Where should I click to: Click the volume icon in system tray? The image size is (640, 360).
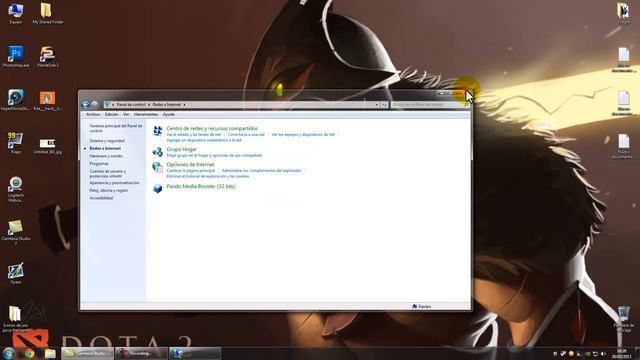603,354
